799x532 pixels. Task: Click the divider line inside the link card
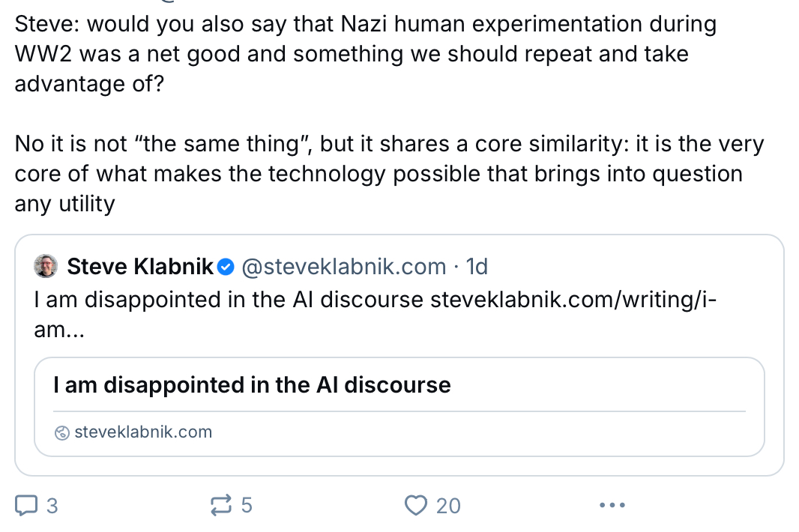click(x=399, y=411)
